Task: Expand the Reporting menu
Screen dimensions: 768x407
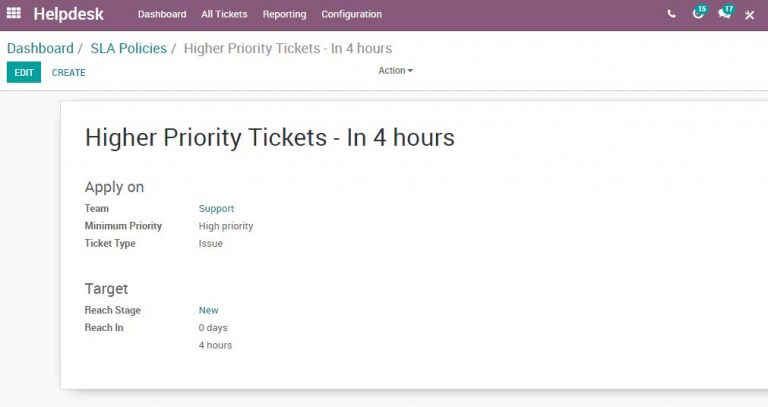Action: 284,14
